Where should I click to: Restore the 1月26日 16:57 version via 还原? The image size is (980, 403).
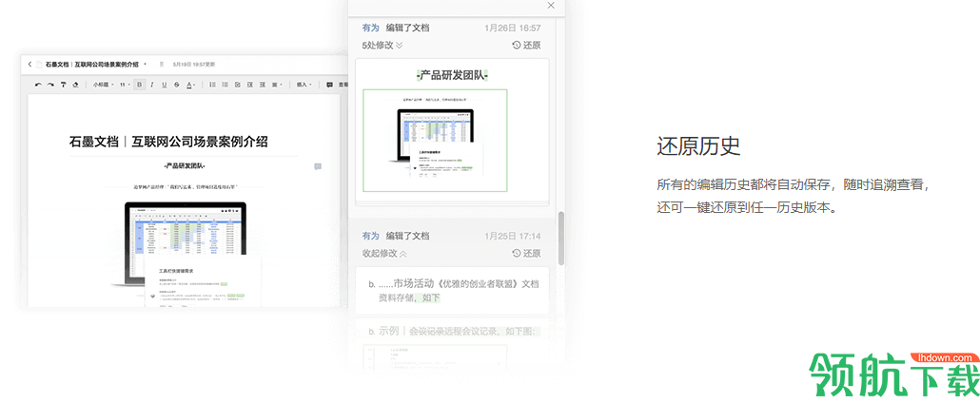pyautogui.click(x=526, y=45)
